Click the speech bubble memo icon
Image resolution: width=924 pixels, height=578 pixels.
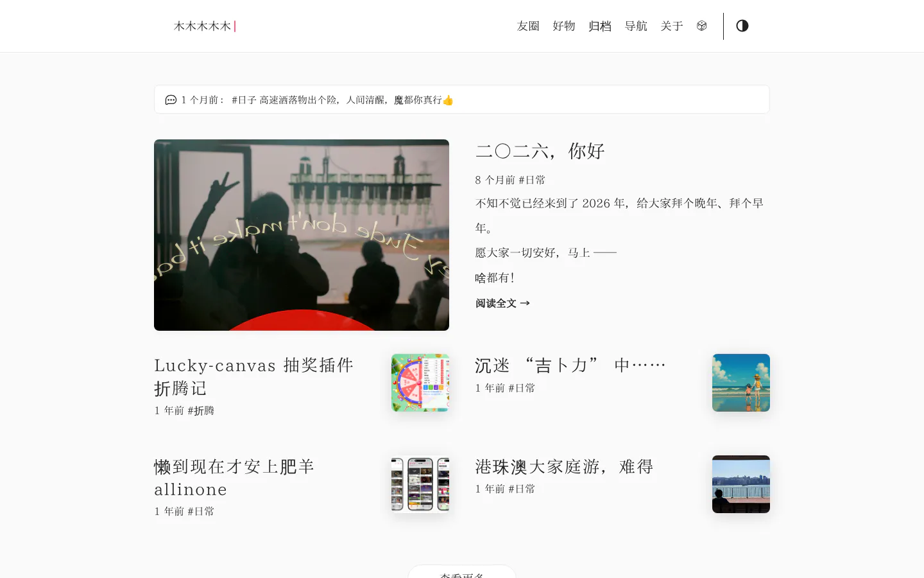coord(171,100)
